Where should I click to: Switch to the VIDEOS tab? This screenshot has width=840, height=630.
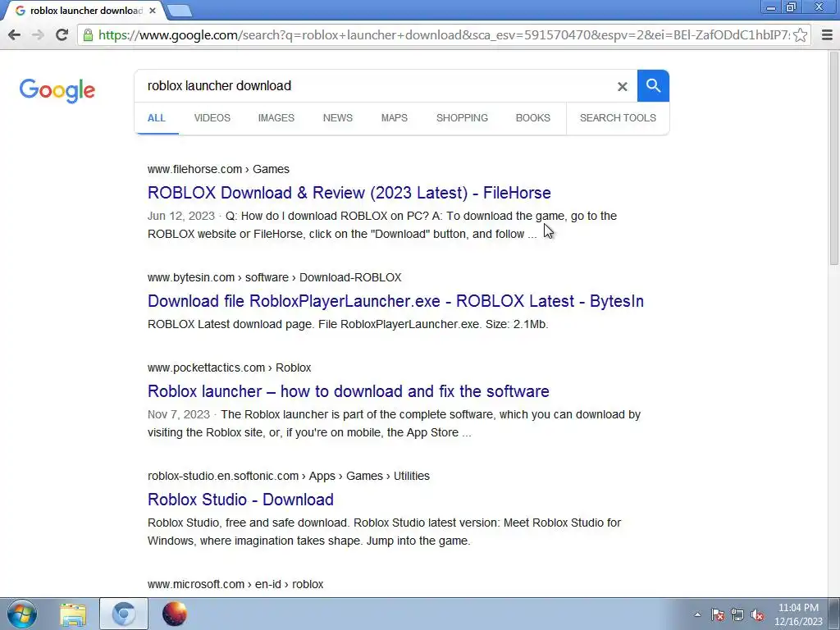coord(212,118)
